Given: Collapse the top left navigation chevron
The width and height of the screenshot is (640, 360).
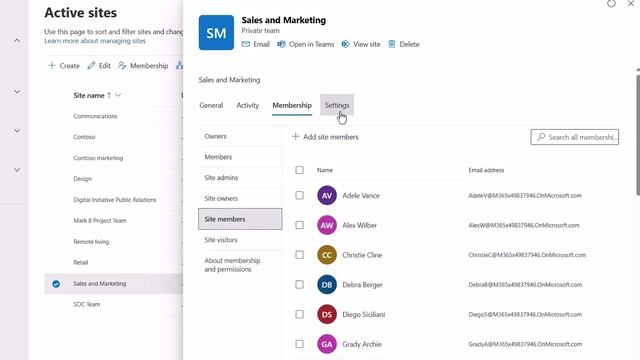Looking at the screenshot, I should (17, 40).
